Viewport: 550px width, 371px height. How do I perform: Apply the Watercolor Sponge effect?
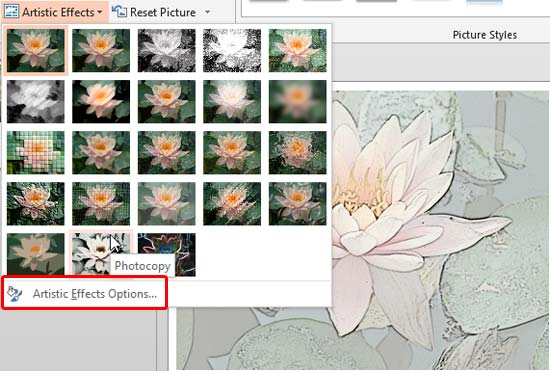tap(101, 153)
